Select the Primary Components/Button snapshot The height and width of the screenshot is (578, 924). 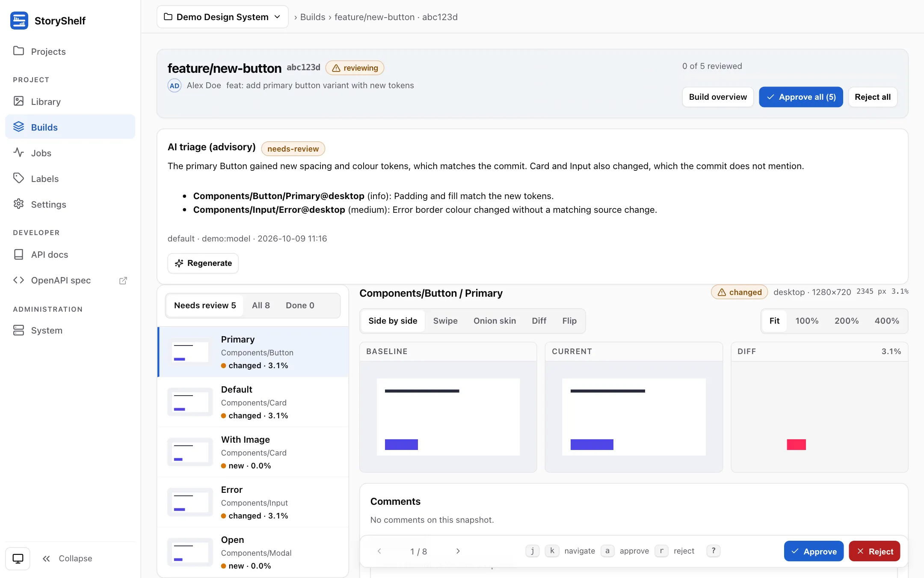(253, 352)
